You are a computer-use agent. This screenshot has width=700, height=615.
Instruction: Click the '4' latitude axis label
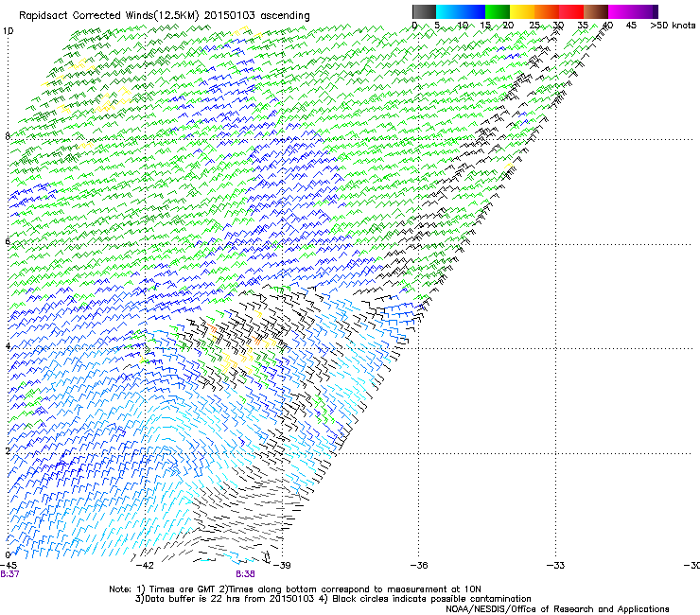point(8,346)
